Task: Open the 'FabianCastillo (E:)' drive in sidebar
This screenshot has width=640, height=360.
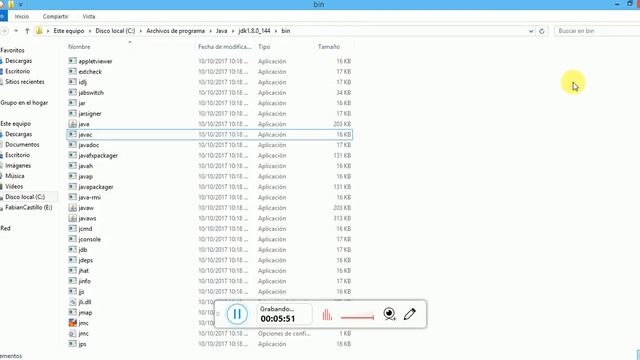Action: coord(29,207)
